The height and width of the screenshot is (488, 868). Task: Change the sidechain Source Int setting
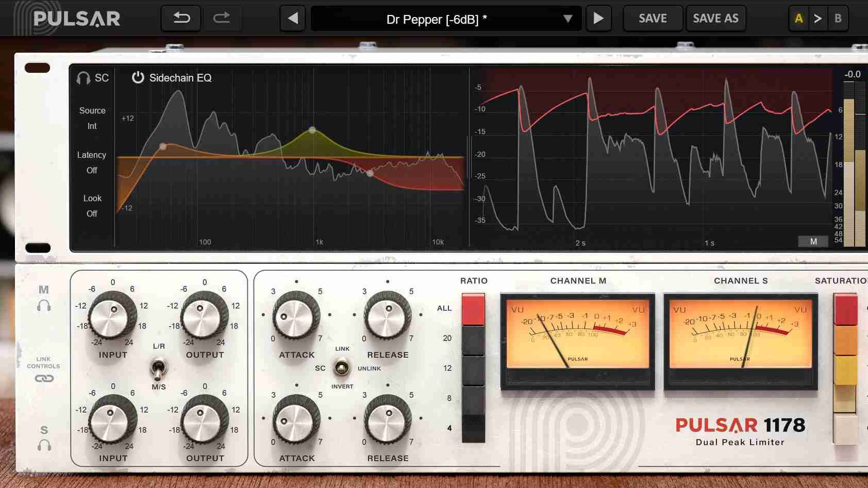92,126
